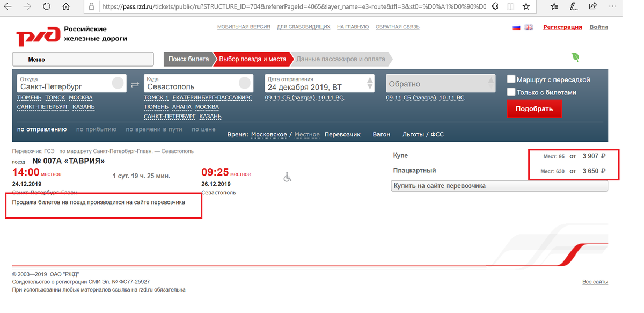Open the add notes pen icon
The height and width of the screenshot is (313, 644).
[575, 7]
